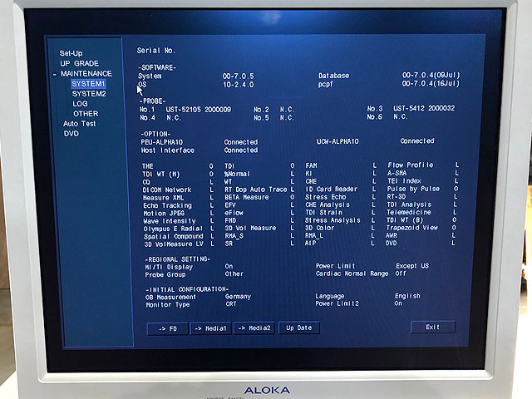Viewport: 532px width, 399px height.
Task: Click Host Interface option label
Action: [168, 150]
